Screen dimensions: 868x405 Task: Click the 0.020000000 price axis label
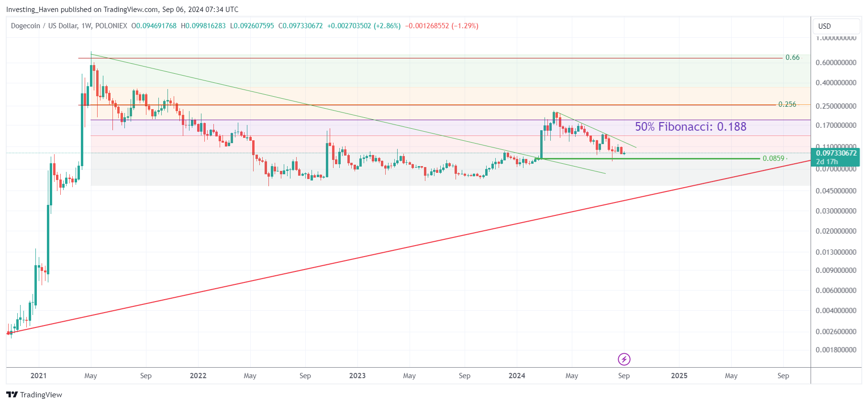point(836,231)
